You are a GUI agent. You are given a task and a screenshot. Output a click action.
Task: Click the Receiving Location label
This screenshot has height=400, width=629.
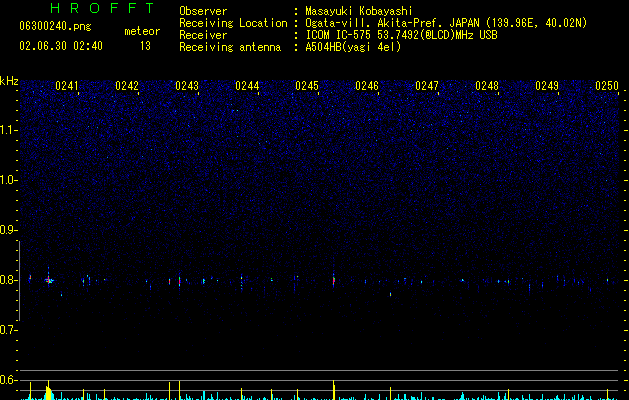tap(233, 23)
